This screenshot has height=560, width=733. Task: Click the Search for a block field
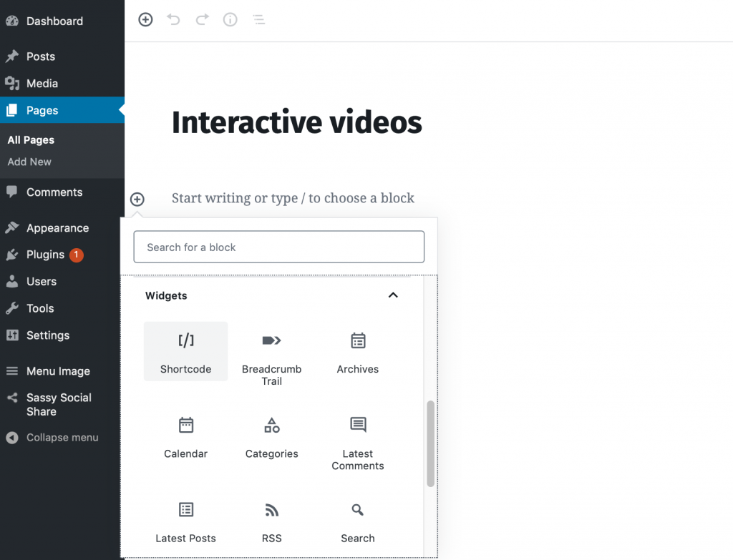click(x=279, y=247)
